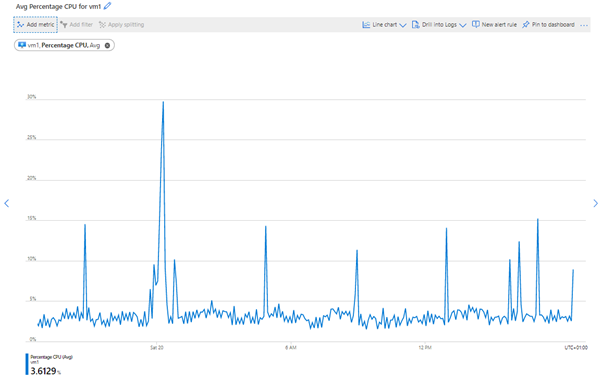
Task: Select the vm1 Percentage CPU Avg metric pill
Action: tap(64, 45)
